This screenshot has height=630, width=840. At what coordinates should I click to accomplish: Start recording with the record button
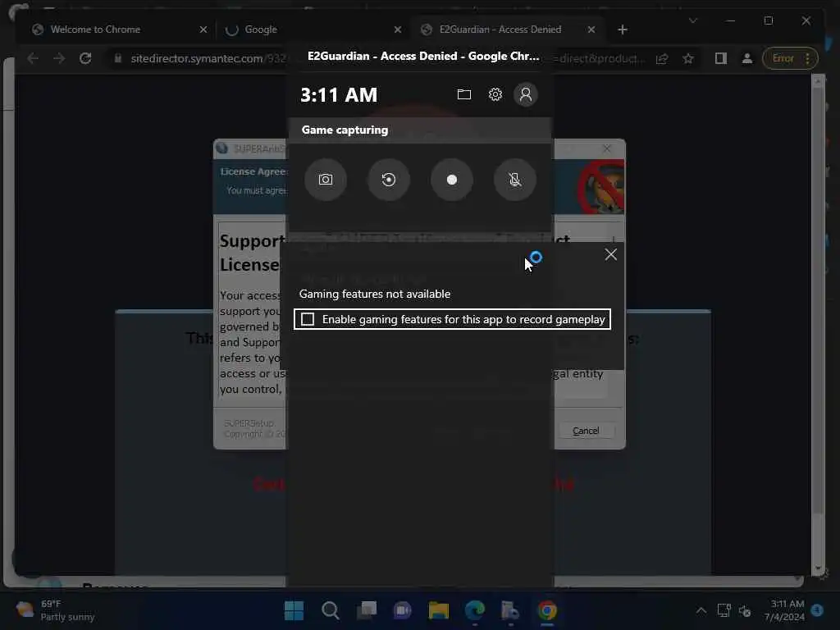pos(452,180)
